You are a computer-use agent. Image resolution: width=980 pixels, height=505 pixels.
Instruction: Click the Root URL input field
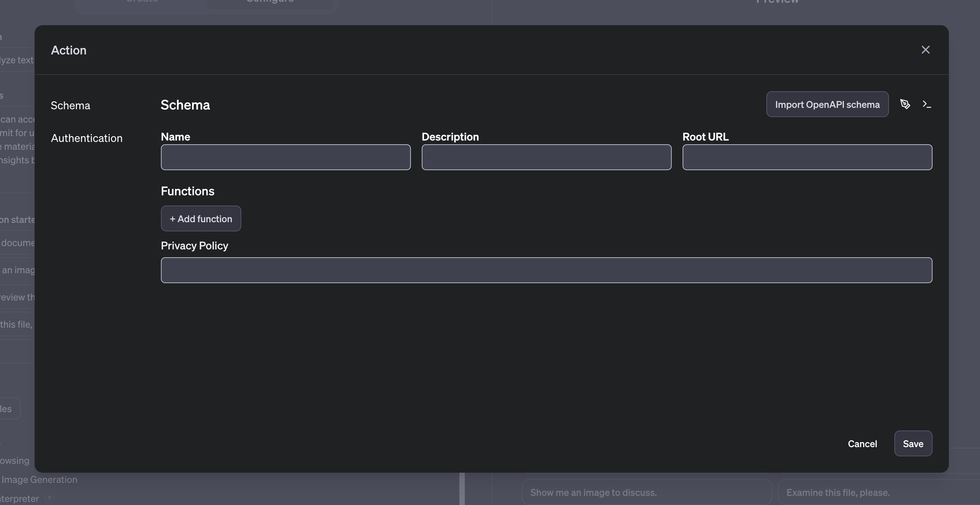[807, 157]
